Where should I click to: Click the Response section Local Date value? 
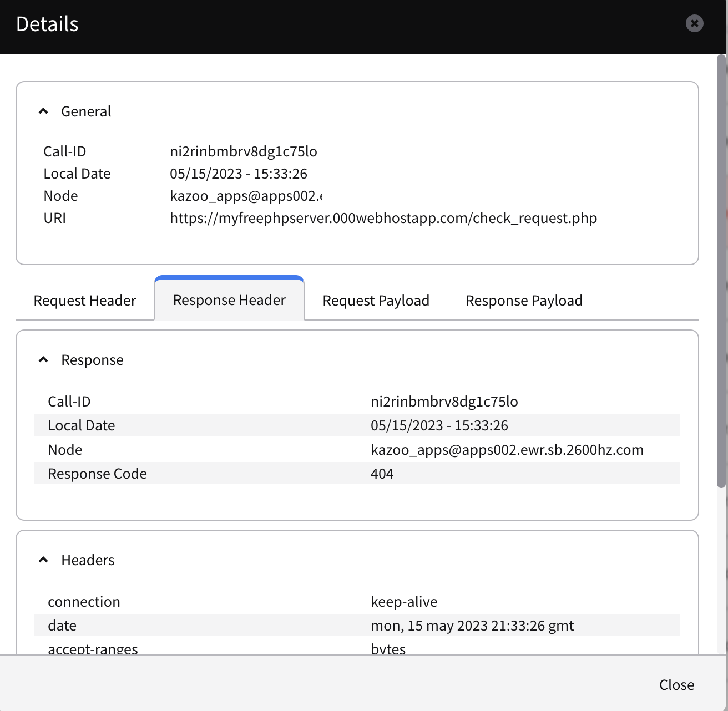[x=439, y=425]
